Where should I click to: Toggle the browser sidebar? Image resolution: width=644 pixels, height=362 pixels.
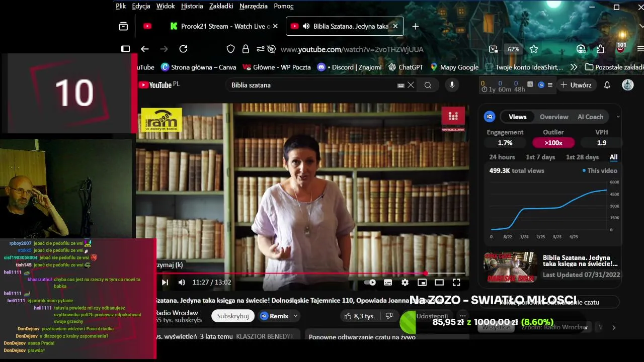click(126, 49)
